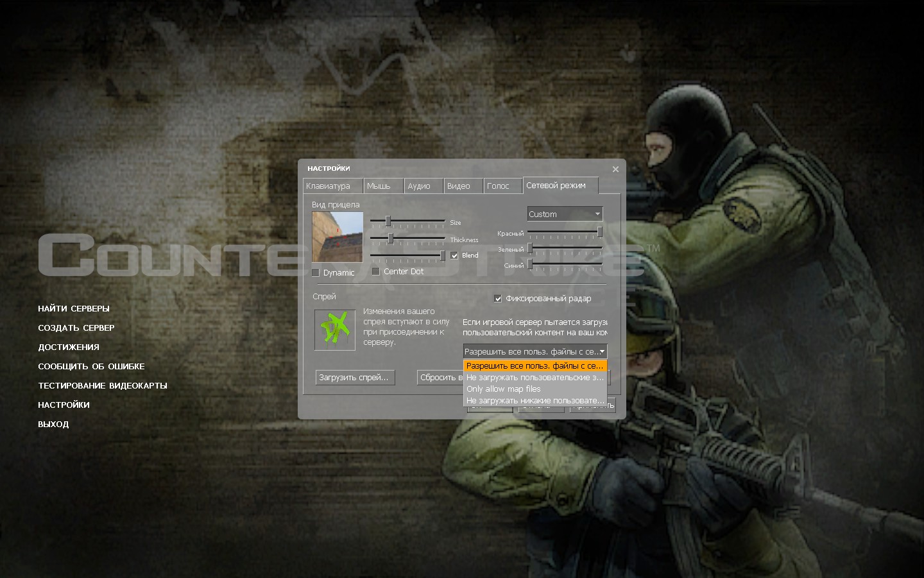Click the slider beside the Blend checkbox

tap(407, 255)
